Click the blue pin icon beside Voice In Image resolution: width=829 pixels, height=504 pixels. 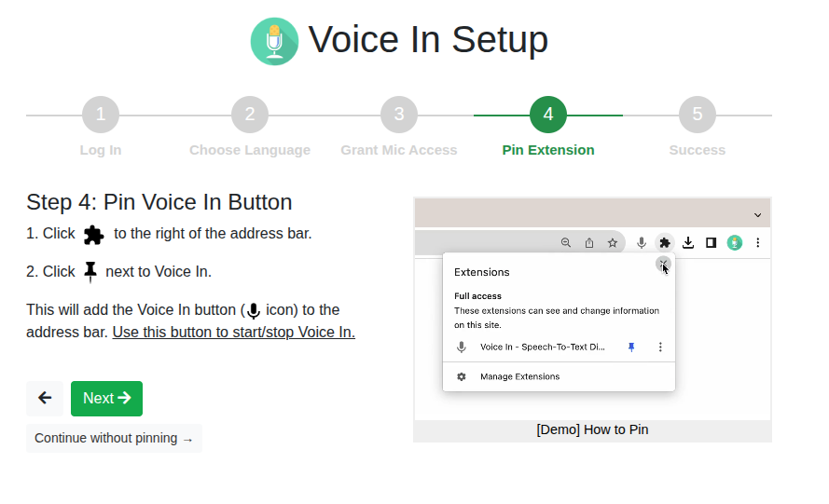pyautogui.click(x=631, y=347)
